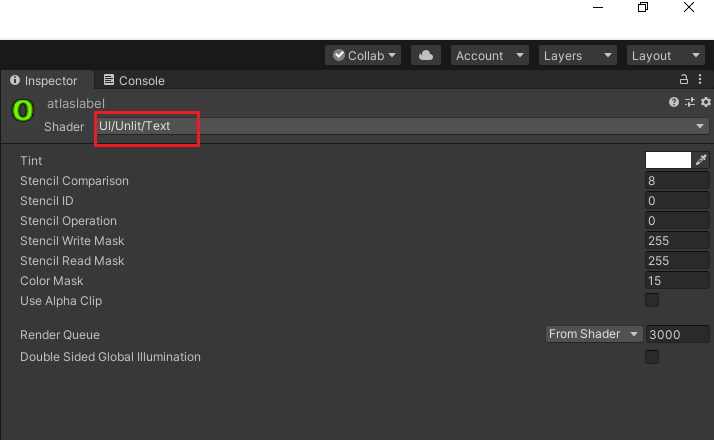714x440 pixels.
Task: Toggle the Inspector lock icon
Action: tap(683, 79)
